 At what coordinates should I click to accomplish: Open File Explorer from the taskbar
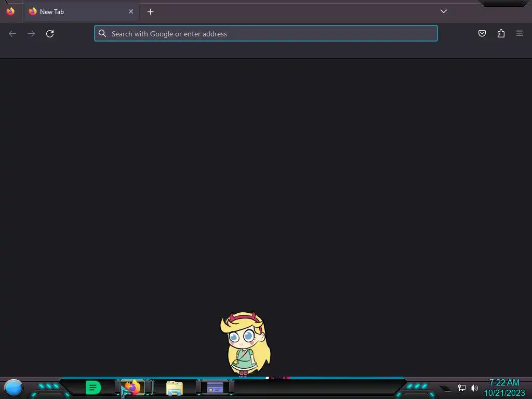[x=175, y=388]
